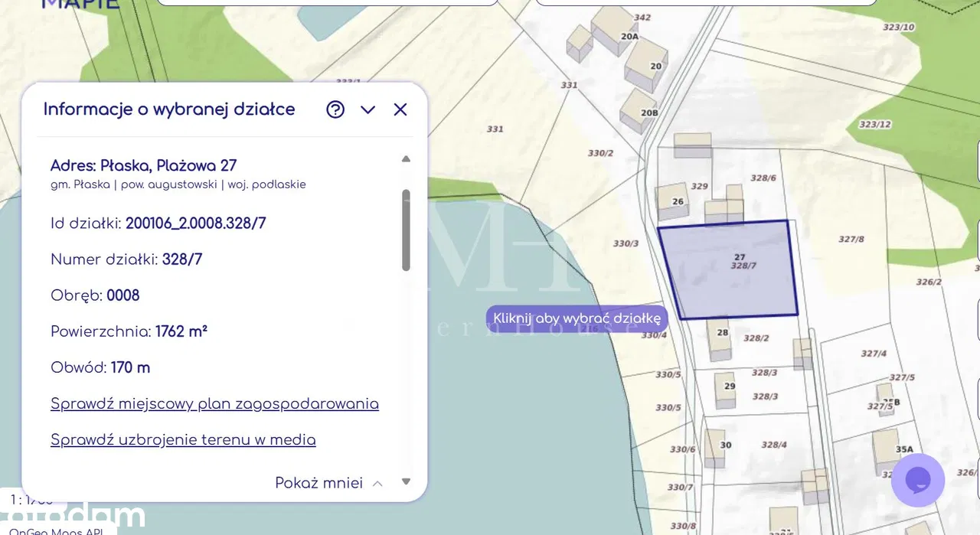Click the info panel's vertical scrollbar thumb
This screenshot has width=980, height=535.
click(x=406, y=230)
